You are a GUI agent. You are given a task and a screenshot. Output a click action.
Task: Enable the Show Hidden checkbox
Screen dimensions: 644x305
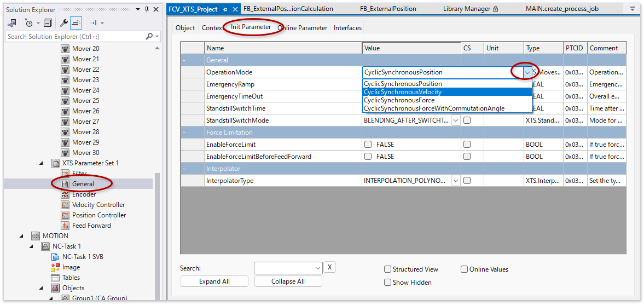(x=387, y=283)
